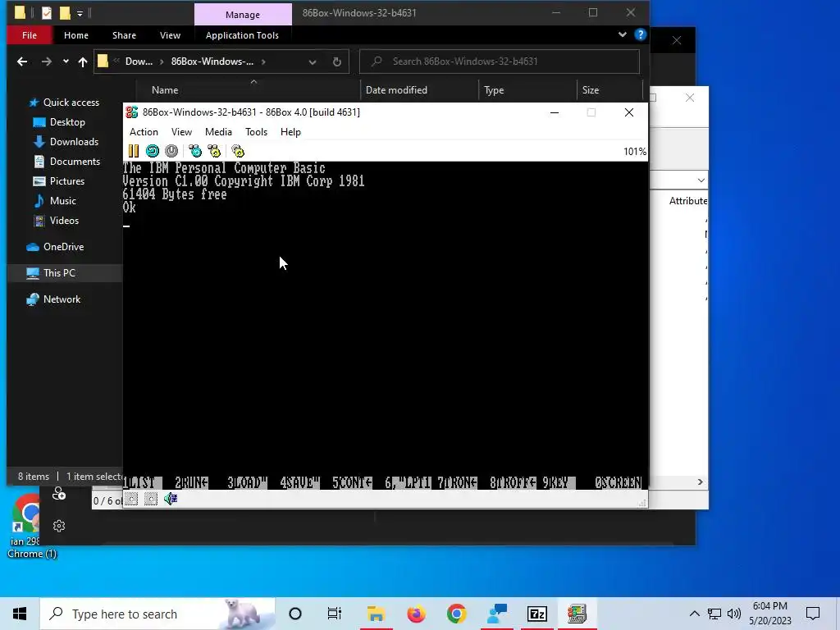Open the 86Box Media menu
Image resolution: width=840 pixels, height=630 pixels.
[x=218, y=132]
